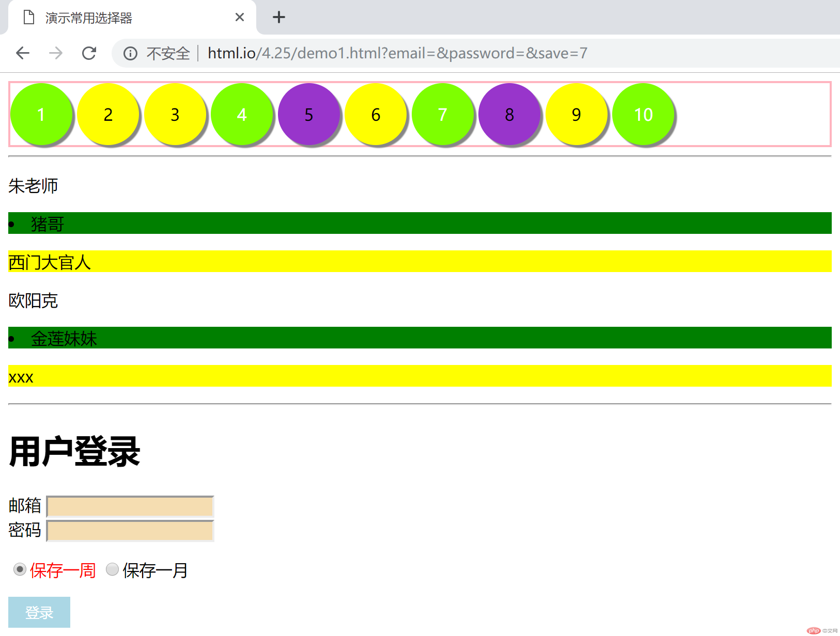Click yellow circle number 3
The height and width of the screenshot is (636, 840).
[x=175, y=114]
